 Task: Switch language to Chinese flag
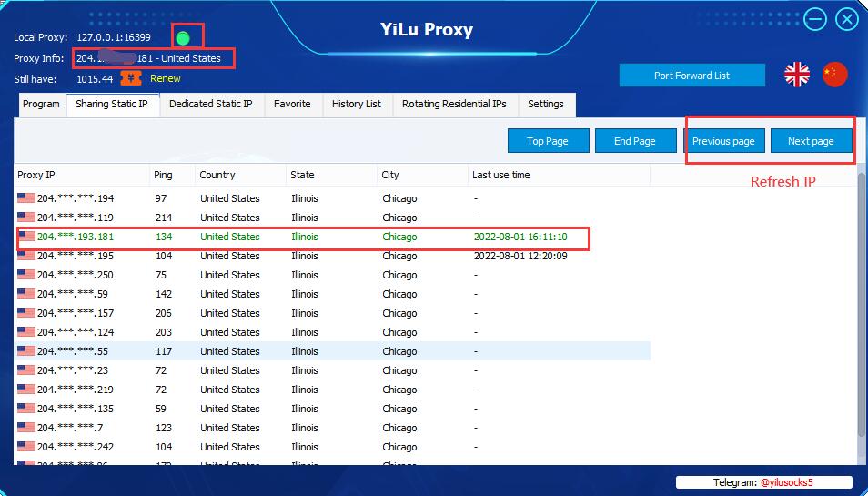(x=834, y=75)
